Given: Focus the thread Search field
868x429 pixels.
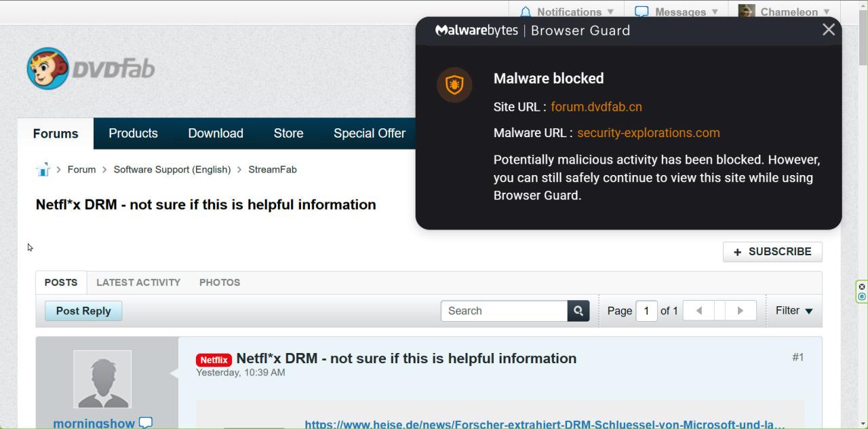Looking at the screenshot, I should (504, 311).
